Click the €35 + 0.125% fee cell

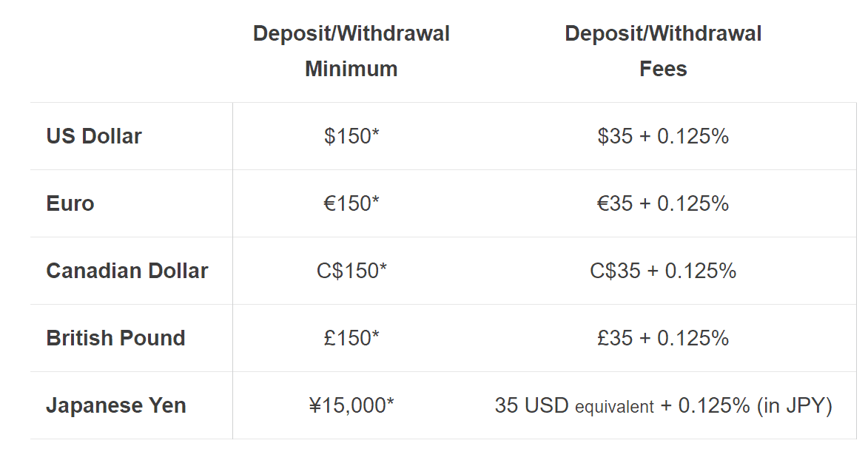click(x=663, y=203)
